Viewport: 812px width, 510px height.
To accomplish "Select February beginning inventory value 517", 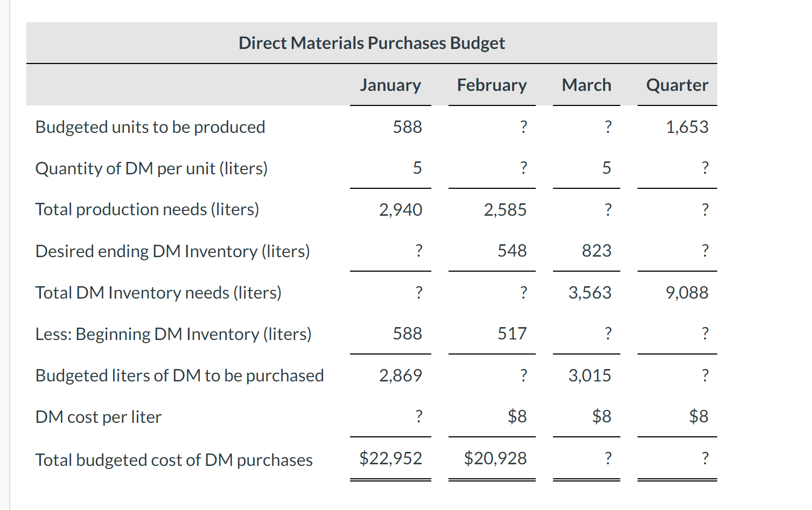I will pyautogui.click(x=512, y=334).
